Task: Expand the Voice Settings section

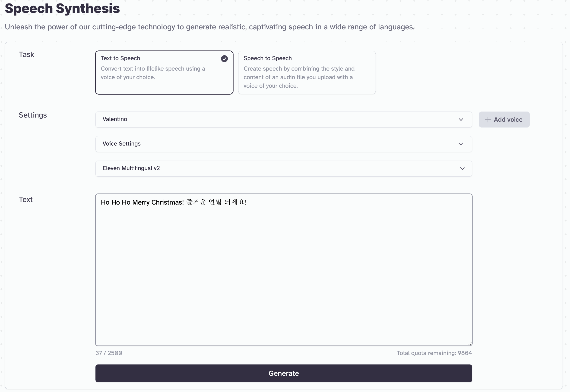Action: click(283, 144)
